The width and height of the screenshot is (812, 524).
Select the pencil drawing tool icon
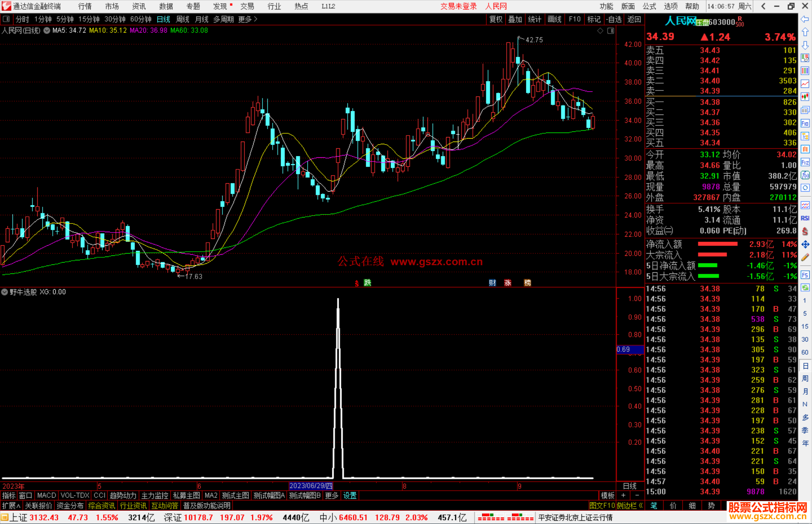804,257
